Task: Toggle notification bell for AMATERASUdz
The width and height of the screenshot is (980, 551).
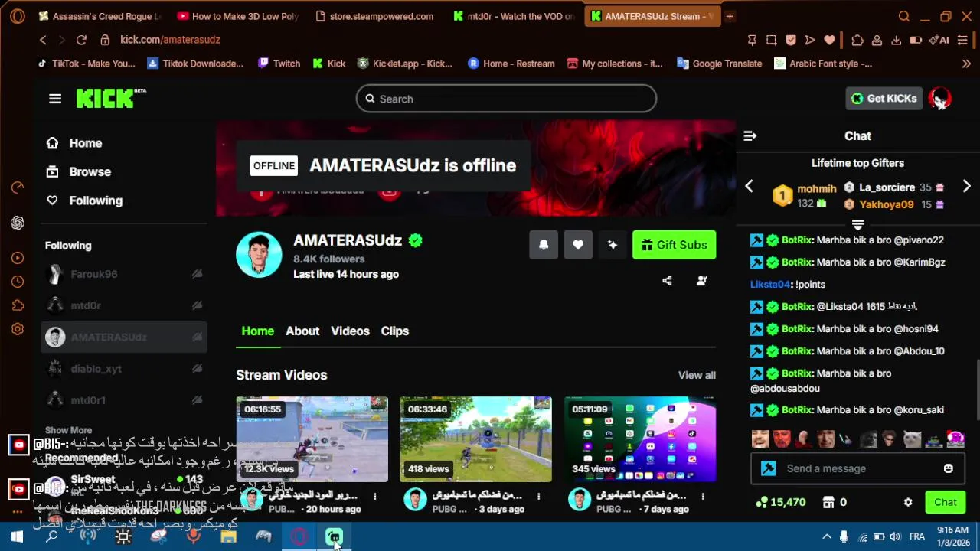Action: [x=544, y=245]
